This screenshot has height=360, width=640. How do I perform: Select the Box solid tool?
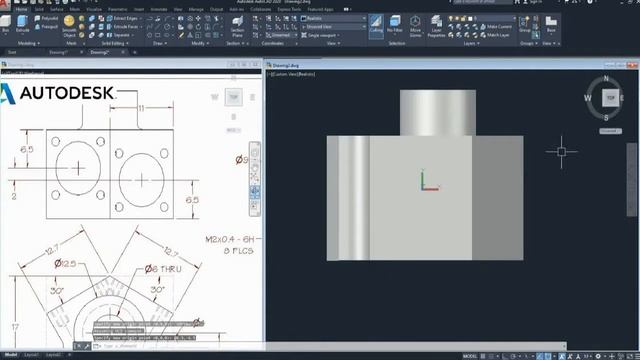6,24
